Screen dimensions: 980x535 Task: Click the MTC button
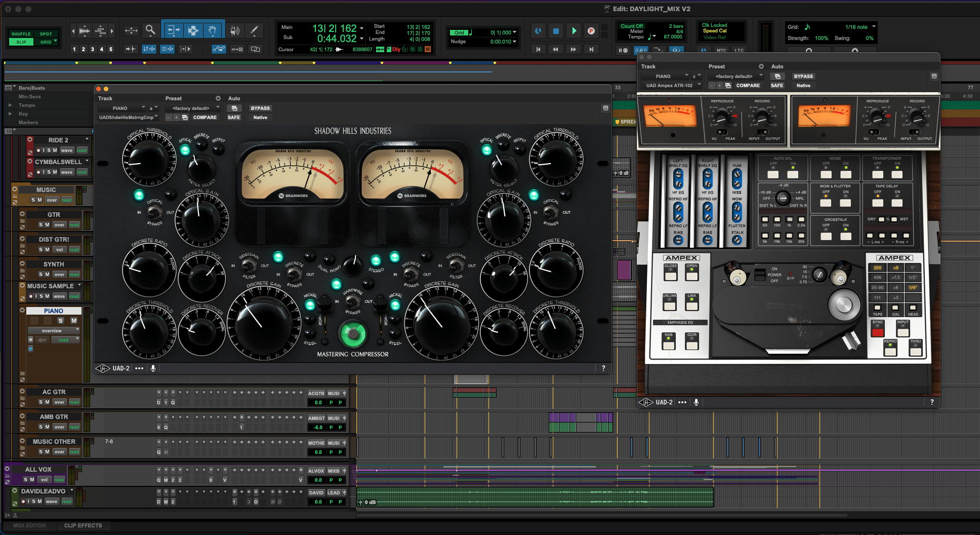[721, 50]
